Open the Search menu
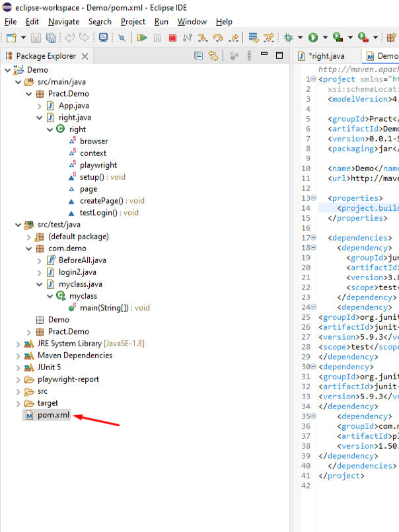This screenshot has height=532, width=399. click(x=100, y=22)
